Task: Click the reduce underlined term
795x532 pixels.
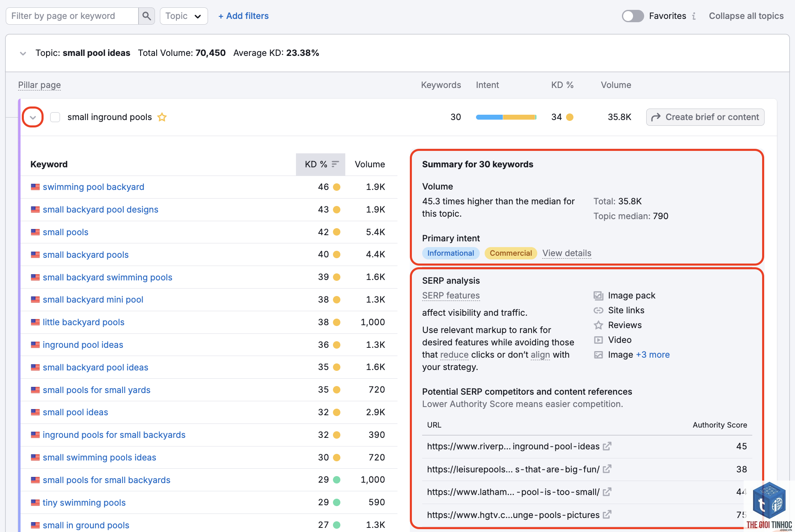Action: click(x=454, y=355)
